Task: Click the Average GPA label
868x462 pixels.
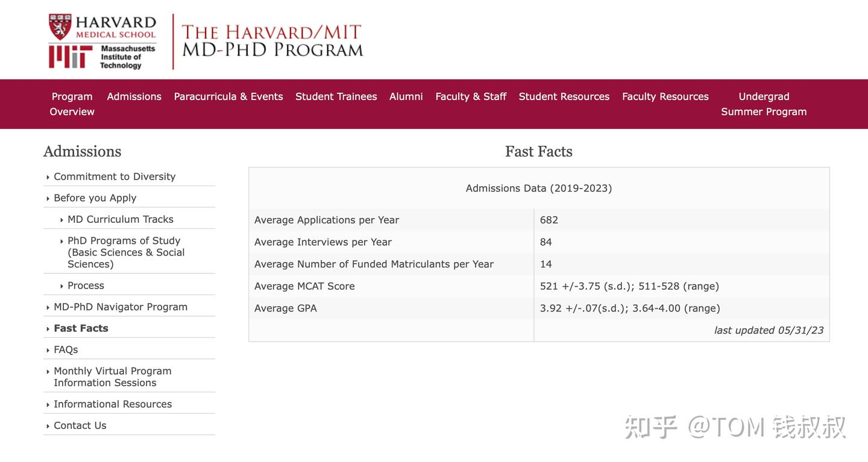Action: click(286, 308)
